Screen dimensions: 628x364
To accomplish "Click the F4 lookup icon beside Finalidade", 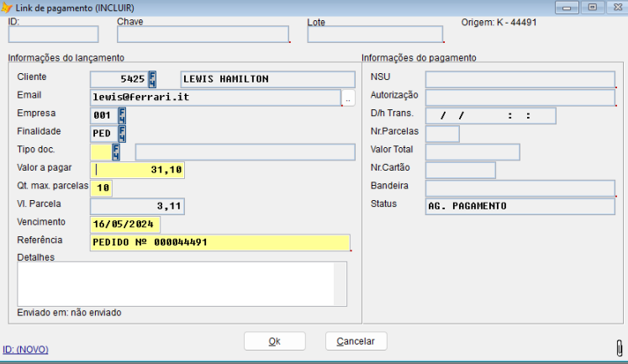I will click(x=121, y=133).
